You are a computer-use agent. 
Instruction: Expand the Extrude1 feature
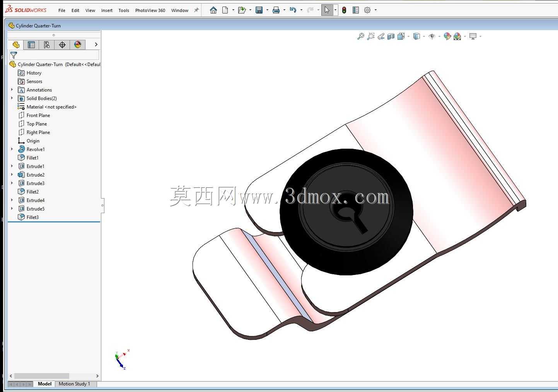[12, 166]
